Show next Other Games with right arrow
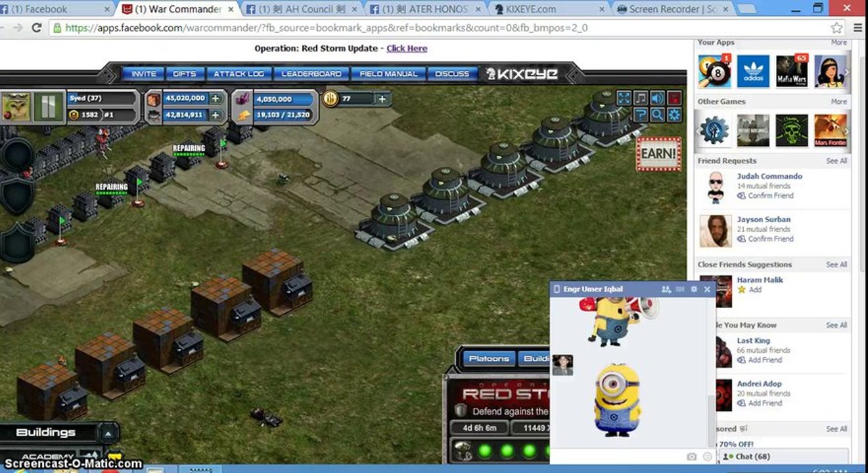 [846, 131]
